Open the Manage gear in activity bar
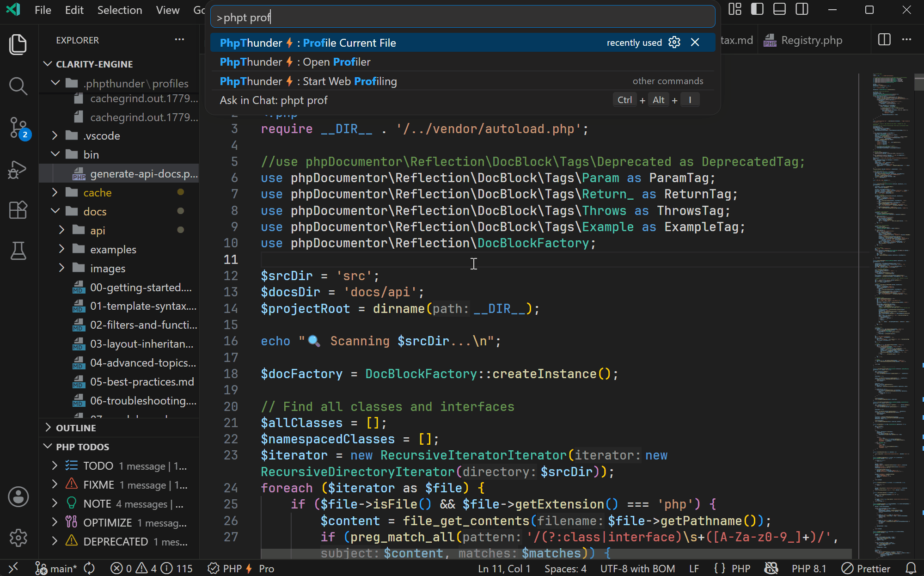The width and height of the screenshot is (924, 576). (18, 538)
